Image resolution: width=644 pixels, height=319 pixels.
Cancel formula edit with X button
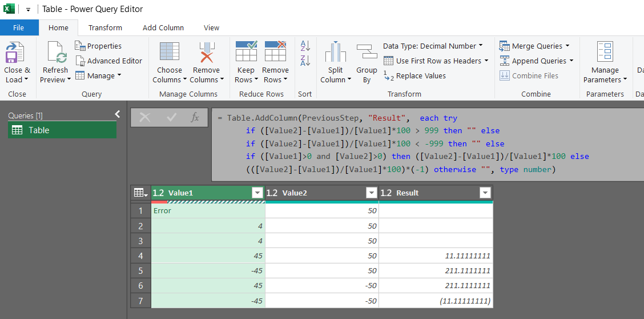pyautogui.click(x=144, y=118)
